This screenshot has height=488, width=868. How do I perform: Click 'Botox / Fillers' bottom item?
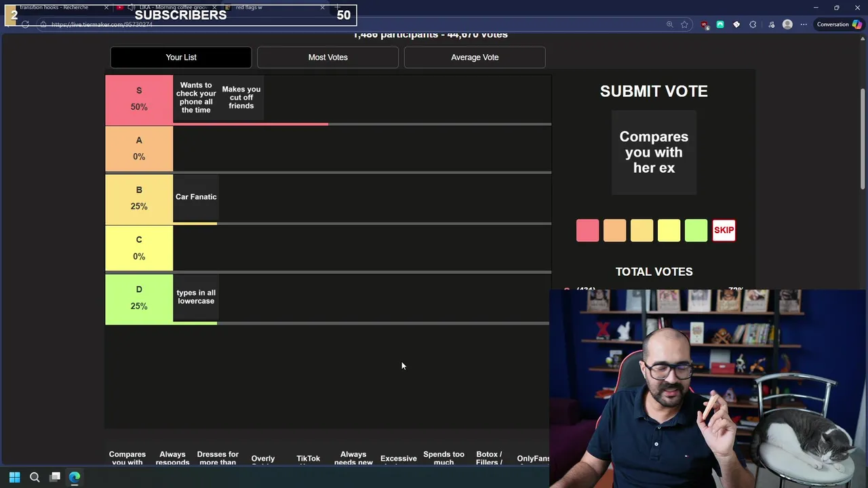point(489,459)
